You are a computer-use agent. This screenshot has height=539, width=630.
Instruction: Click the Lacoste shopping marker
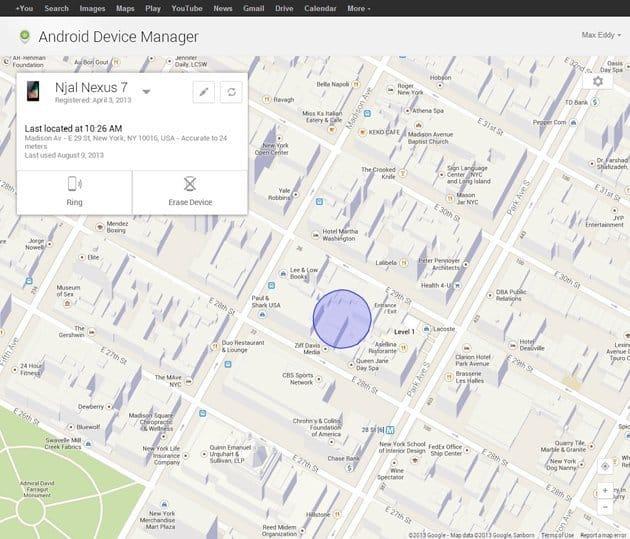pyautogui.click(x=426, y=329)
